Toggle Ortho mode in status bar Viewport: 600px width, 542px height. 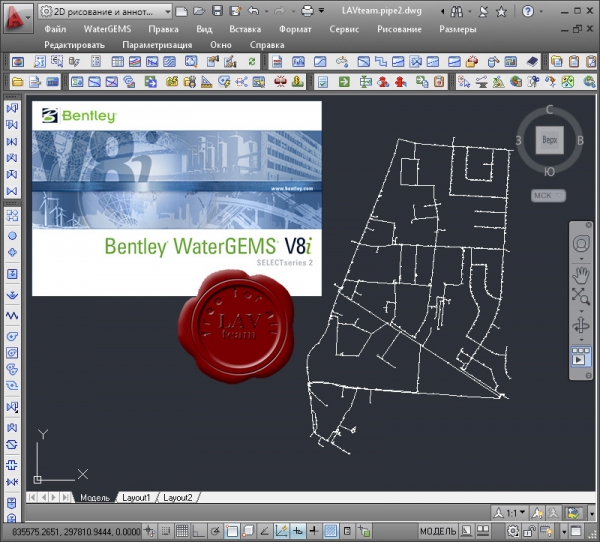pos(198,531)
